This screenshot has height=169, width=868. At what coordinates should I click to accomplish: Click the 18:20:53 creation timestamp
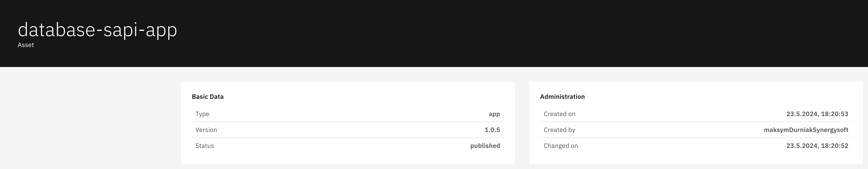(817, 114)
